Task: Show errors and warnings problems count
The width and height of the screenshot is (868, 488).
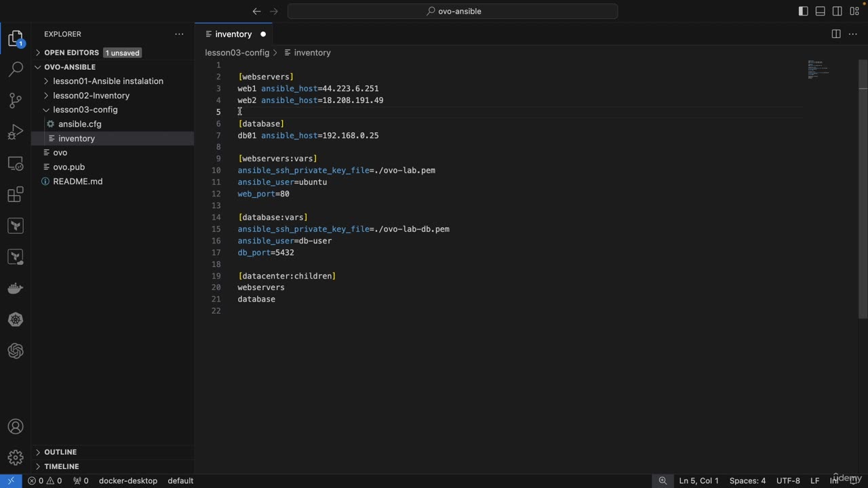Action: pyautogui.click(x=45, y=481)
